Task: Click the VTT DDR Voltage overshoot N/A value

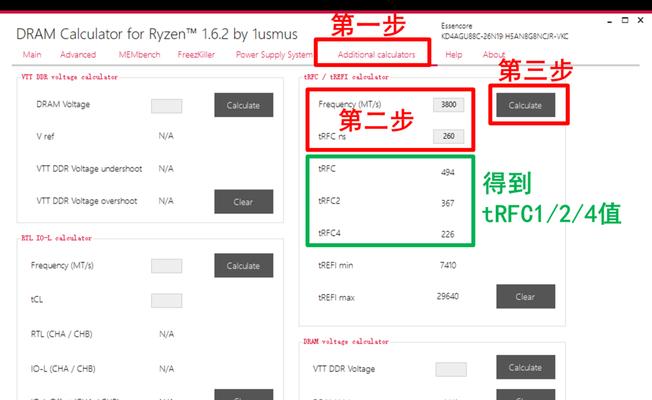Action: coord(166,201)
